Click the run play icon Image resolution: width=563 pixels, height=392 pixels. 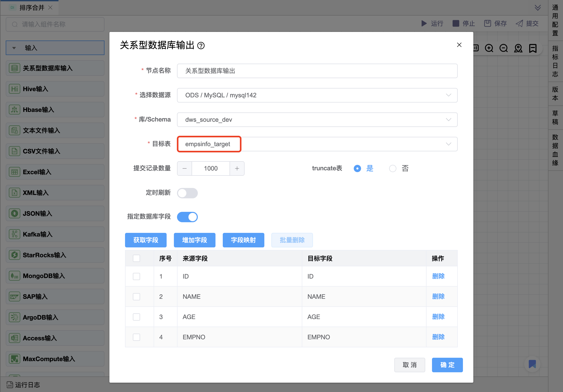tap(424, 24)
